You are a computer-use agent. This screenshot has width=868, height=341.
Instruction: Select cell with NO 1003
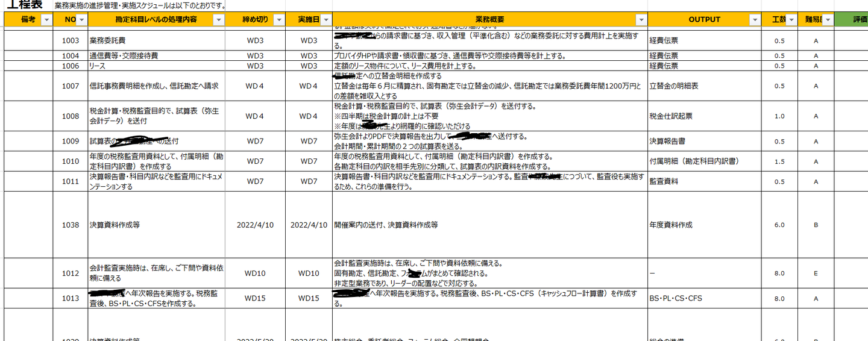(x=71, y=40)
